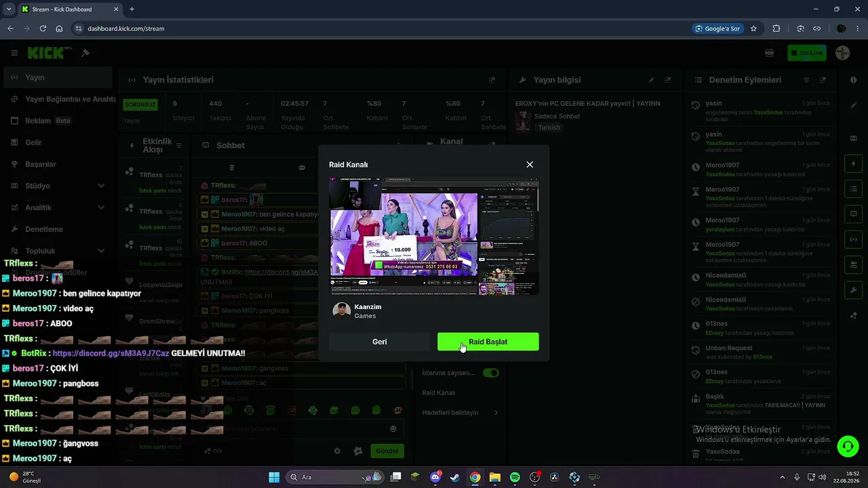The image size is (868, 488).
Task: Open Hedefleri belirleyin settings
Action: click(460, 412)
